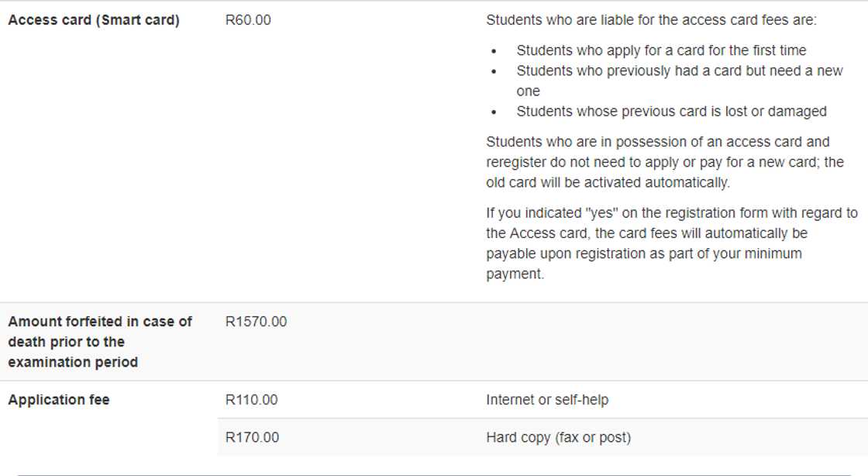Click the bullet dot before "Students who apply"
Viewport: 868px width, 476px height.
[494, 51]
